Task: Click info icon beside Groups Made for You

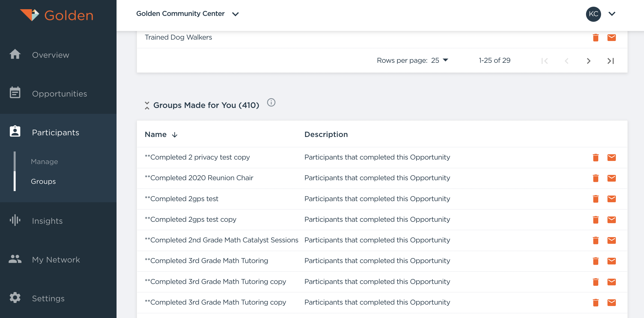Action: pyautogui.click(x=271, y=103)
